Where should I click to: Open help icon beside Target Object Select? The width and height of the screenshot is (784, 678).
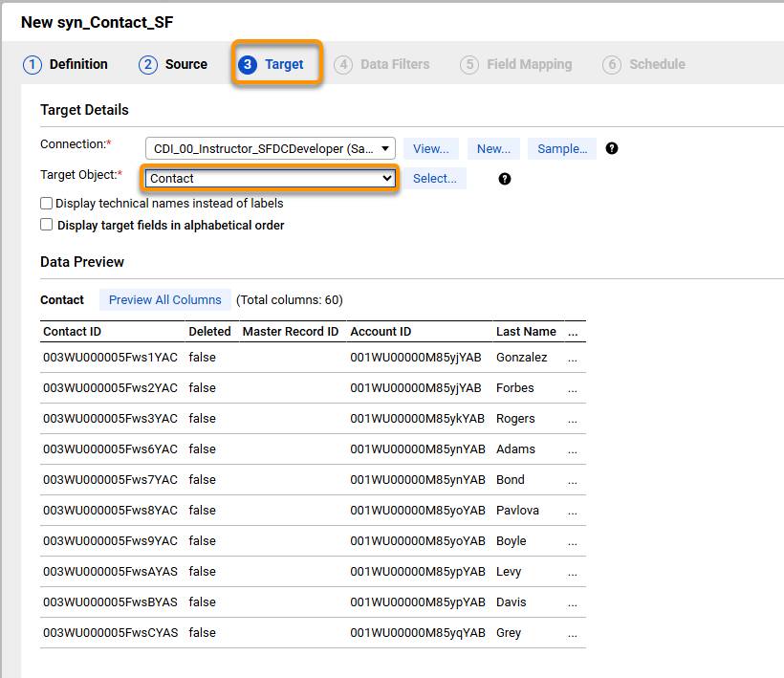point(505,179)
